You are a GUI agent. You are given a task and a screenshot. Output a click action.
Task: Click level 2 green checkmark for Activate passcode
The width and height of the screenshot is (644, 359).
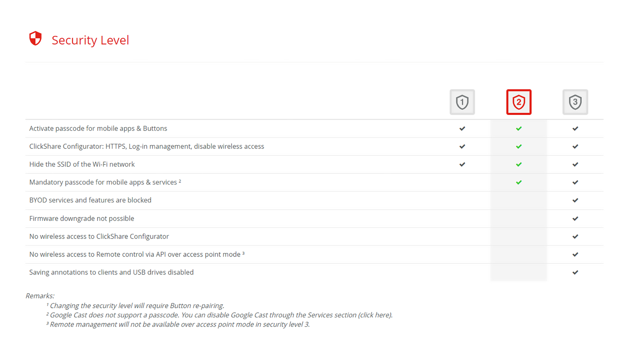click(x=519, y=129)
